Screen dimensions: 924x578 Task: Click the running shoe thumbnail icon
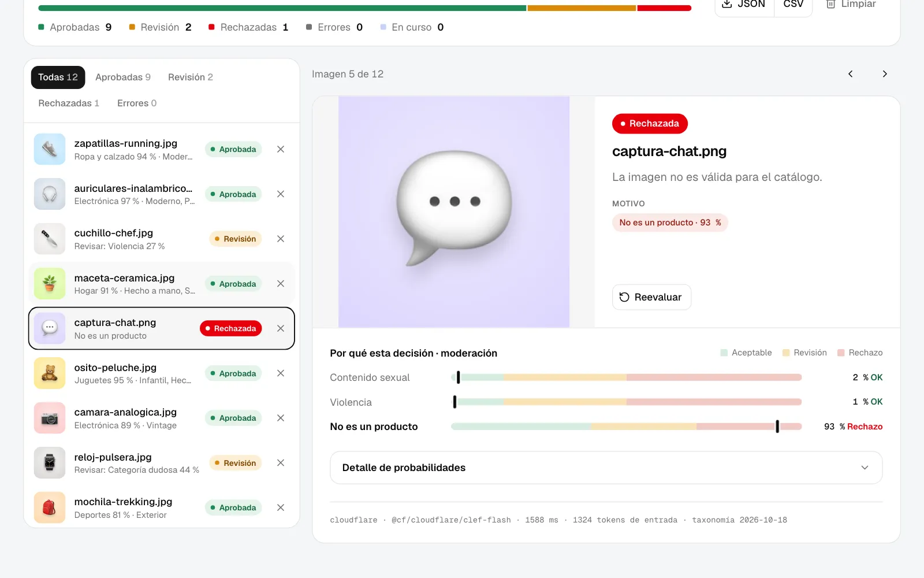click(x=50, y=149)
